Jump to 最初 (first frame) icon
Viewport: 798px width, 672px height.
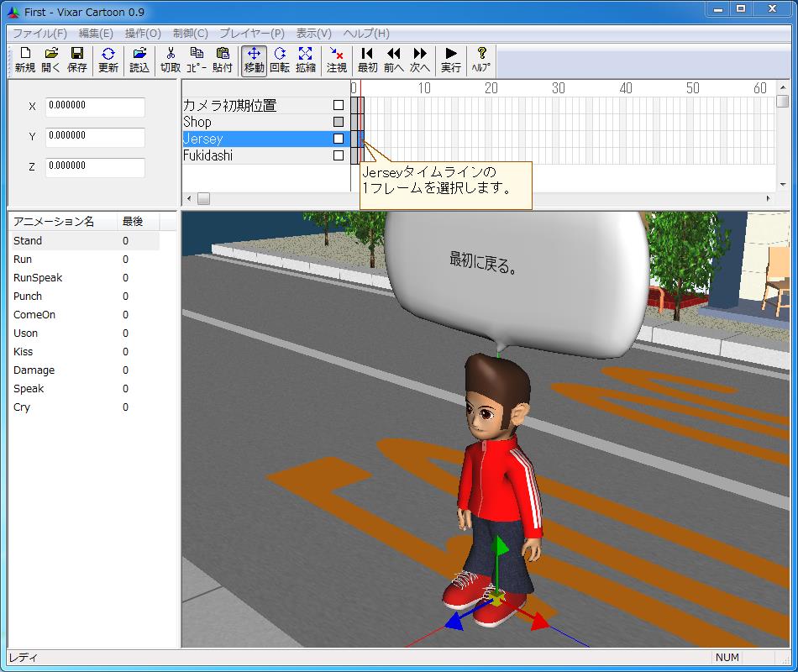pyautogui.click(x=367, y=60)
